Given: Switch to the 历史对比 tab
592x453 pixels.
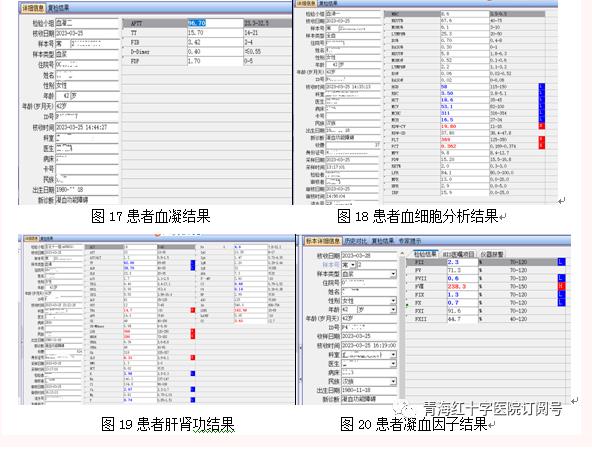Looking at the screenshot, I should 355,241.
